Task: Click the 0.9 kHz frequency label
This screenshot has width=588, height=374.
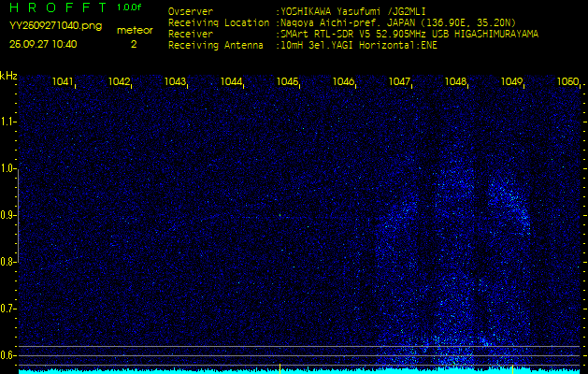Action: [7, 215]
